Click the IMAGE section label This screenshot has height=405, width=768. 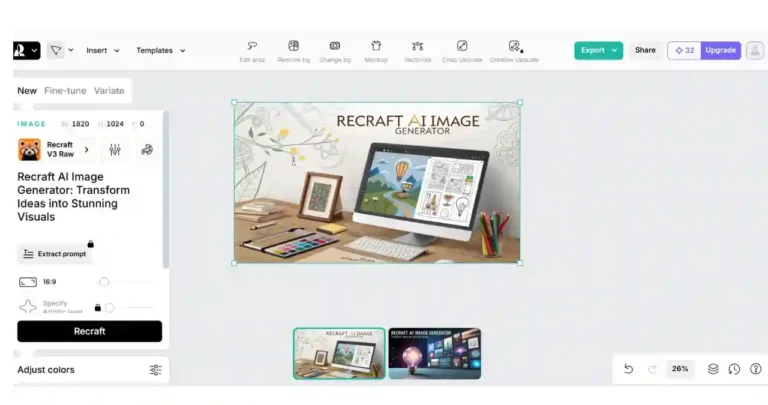31,124
